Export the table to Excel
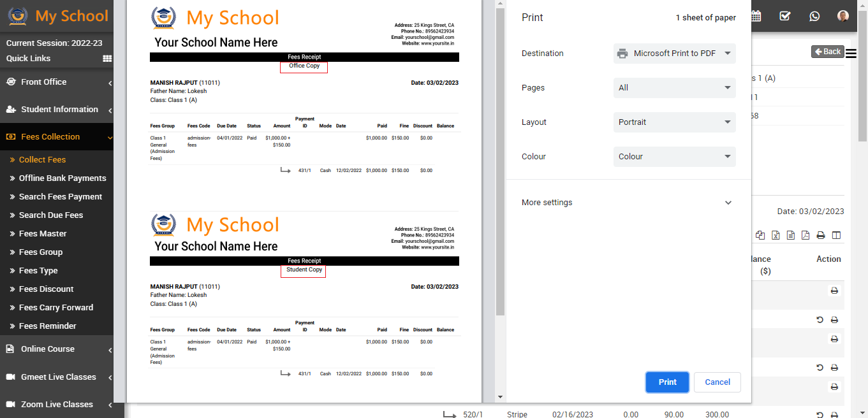Screen dimensions: 868x418 tap(776, 236)
